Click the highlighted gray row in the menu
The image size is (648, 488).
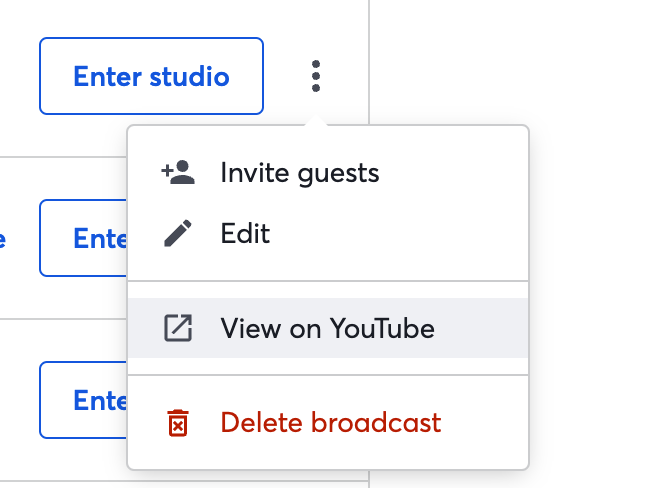click(328, 328)
